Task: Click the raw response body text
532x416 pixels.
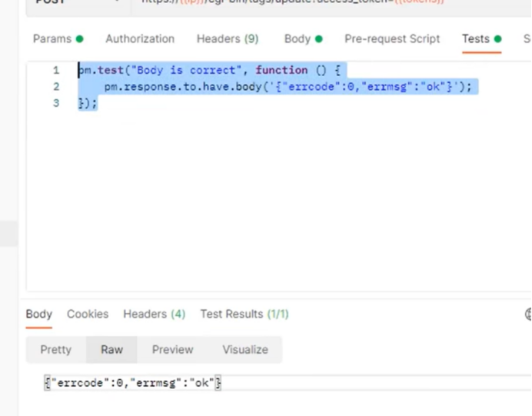Action: pyautogui.click(x=133, y=383)
